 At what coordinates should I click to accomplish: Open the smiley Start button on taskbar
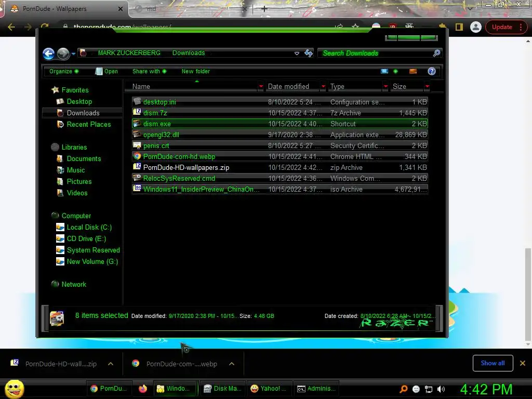[x=14, y=389]
